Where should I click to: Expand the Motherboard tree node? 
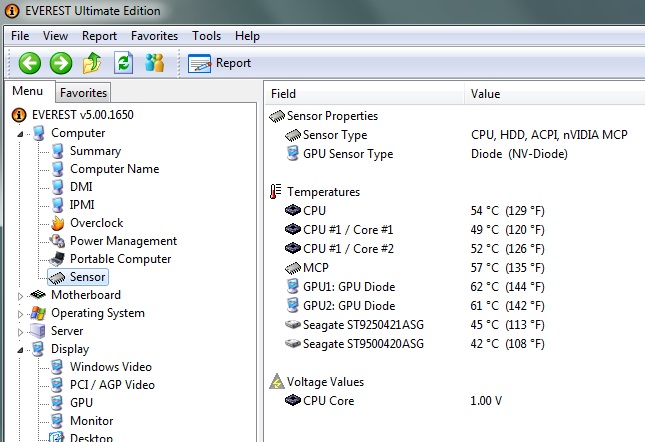tap(20, 296)
